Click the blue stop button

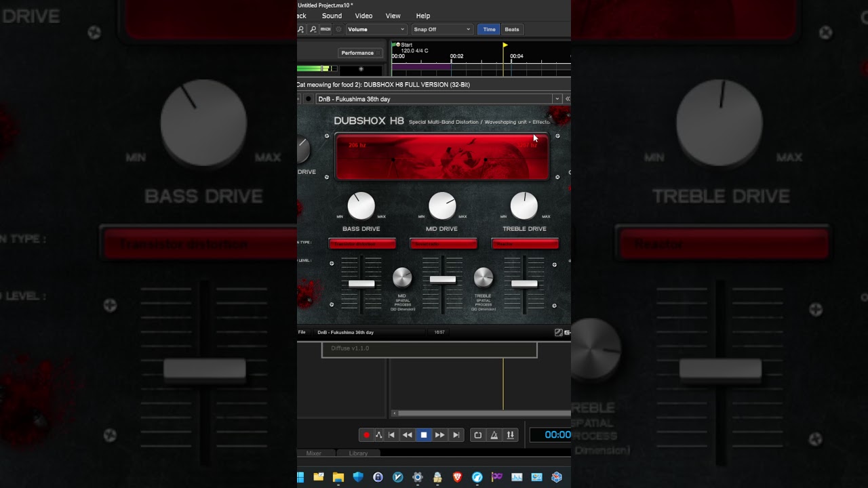pos(424,435)
